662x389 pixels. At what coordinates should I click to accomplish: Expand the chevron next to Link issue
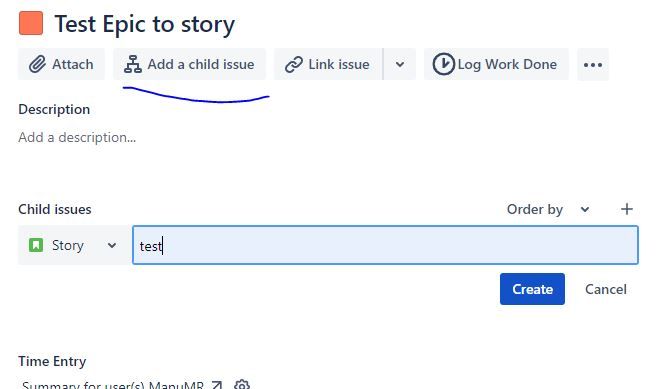pos(400,64)
